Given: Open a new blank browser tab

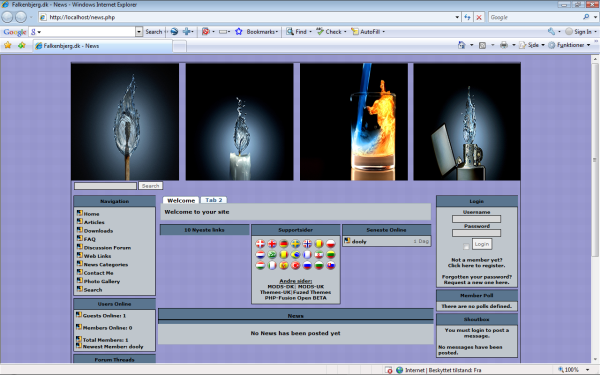Looking at the screenshot, I should tap(179, 46).
